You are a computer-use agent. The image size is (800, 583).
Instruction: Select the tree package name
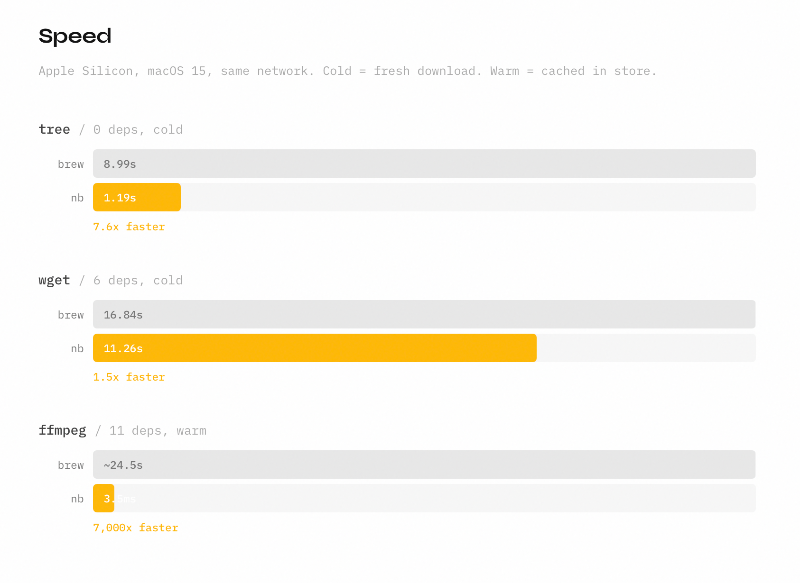[x=54, y=129]
